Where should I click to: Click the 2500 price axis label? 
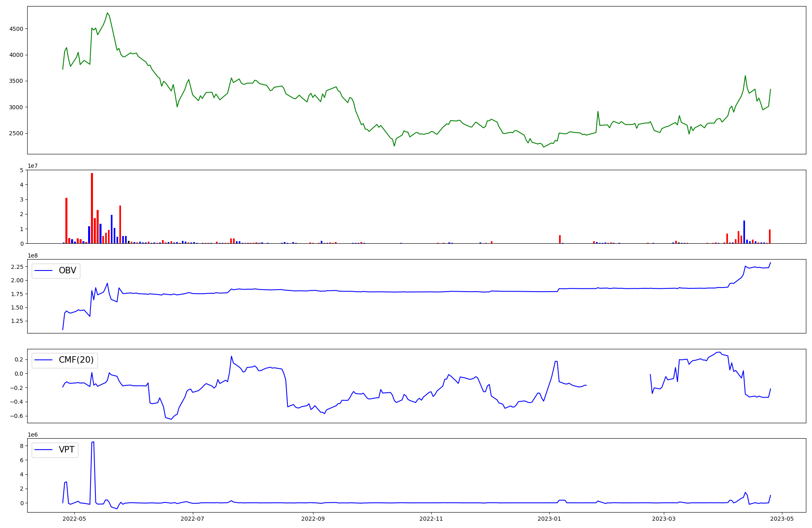point(17,134)
